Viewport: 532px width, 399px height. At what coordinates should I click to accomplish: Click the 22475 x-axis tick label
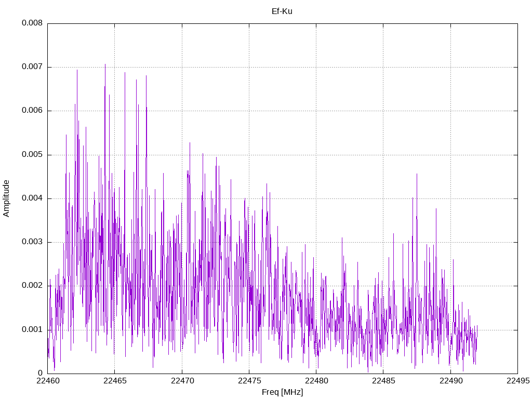click(x=249, y=381)
